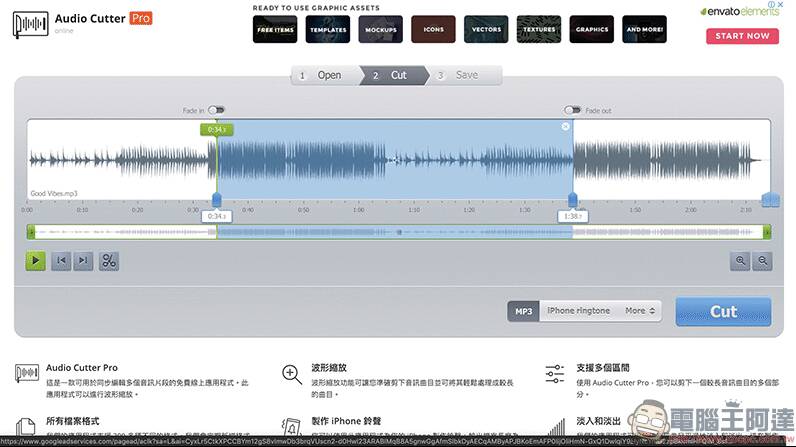Viewport: 796px width, 447px height.
Task: Remove the selected region with X icon
Action: pyautogui.click(x=566, y=126)
